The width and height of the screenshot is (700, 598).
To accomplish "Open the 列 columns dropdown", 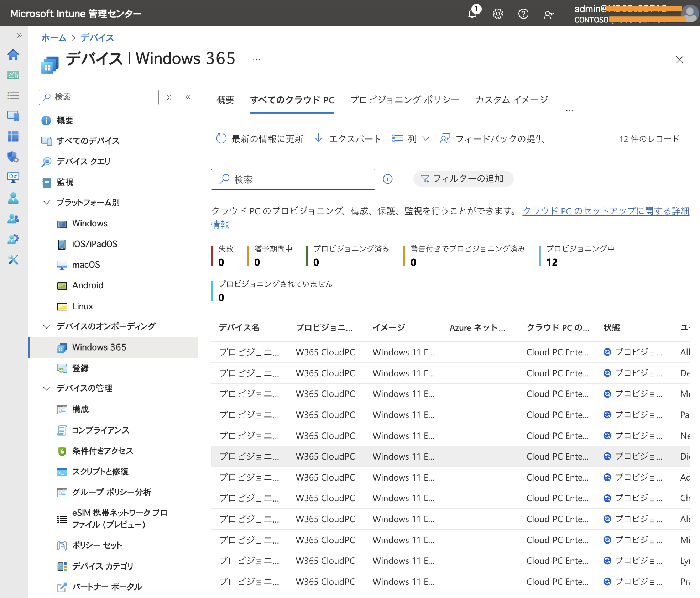I will [411, 139].
